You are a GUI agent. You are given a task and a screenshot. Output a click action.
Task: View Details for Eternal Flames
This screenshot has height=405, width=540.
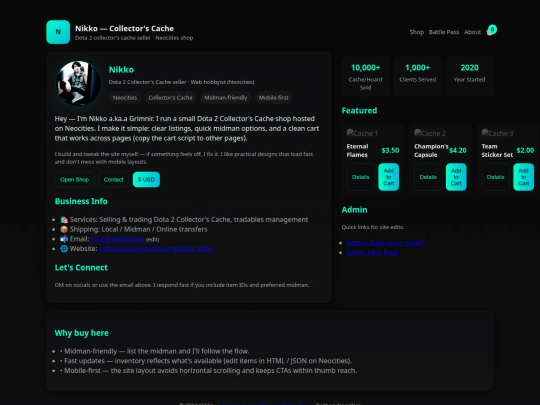click(x=361, y=177)
